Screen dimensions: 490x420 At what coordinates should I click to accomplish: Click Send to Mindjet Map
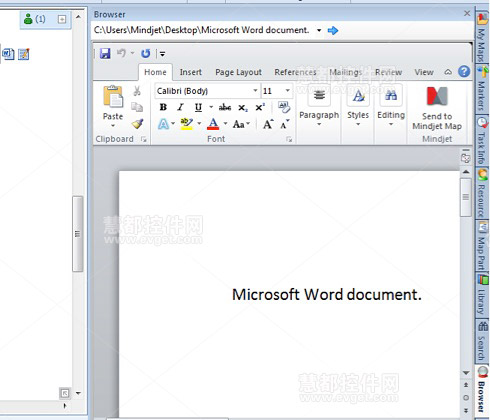click(x=437, y=108)
